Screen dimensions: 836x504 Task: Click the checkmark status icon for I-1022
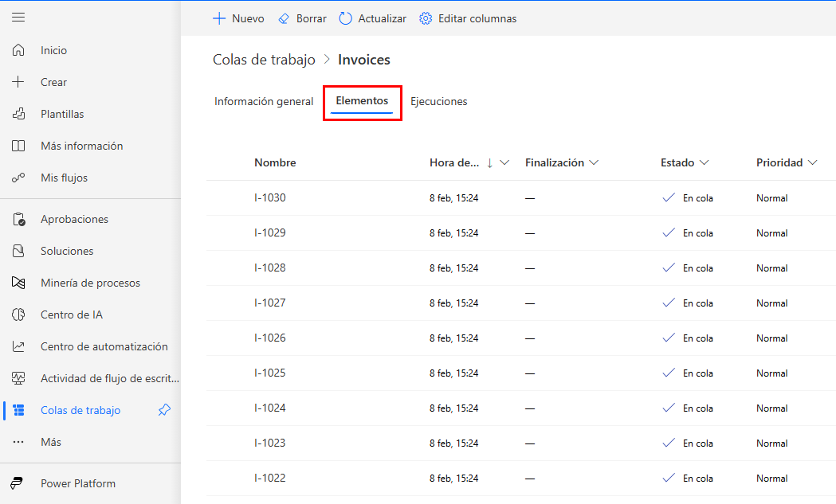tap(669, 478)
